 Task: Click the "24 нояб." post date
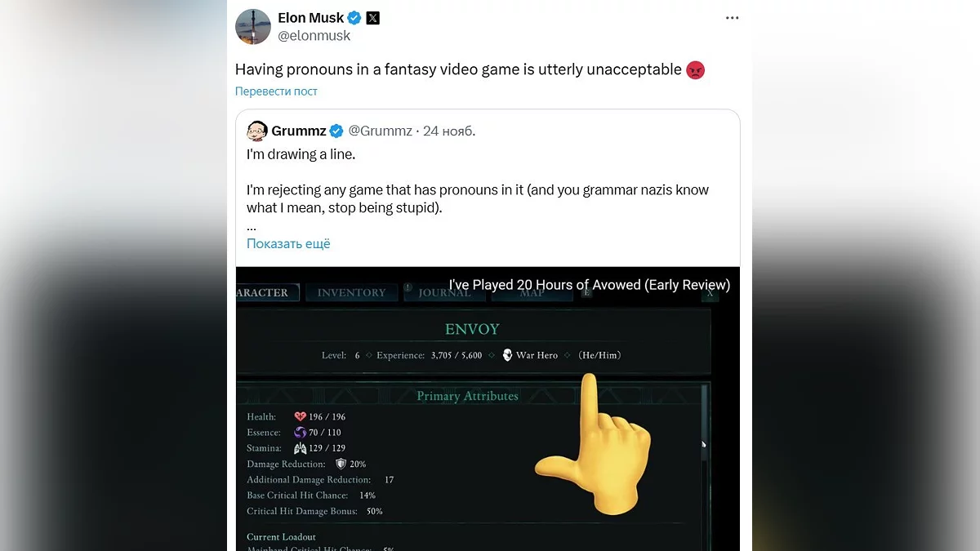[x=449, y=131]
